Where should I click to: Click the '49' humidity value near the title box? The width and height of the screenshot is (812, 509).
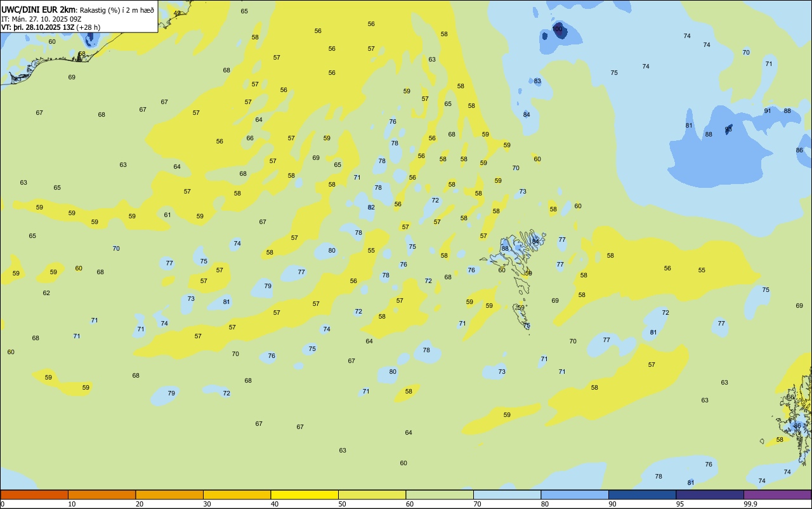tap(177, 13)
